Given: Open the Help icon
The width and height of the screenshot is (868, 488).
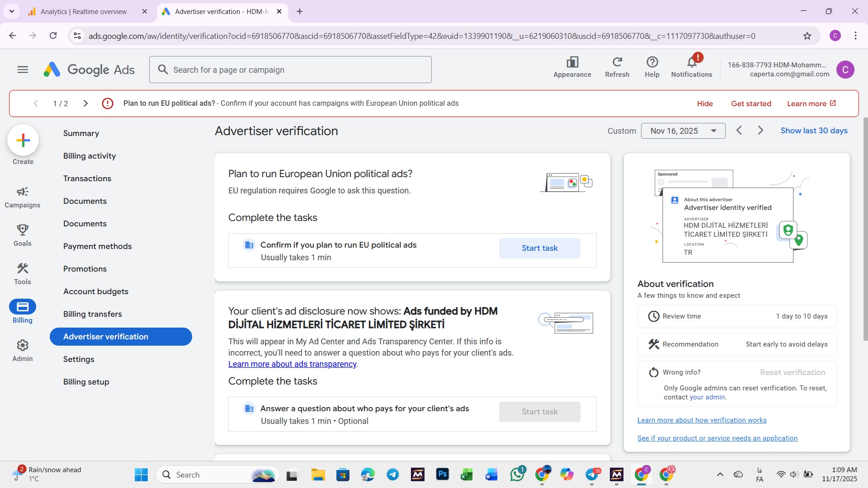Looking at the screenshot, I should 651,62.
